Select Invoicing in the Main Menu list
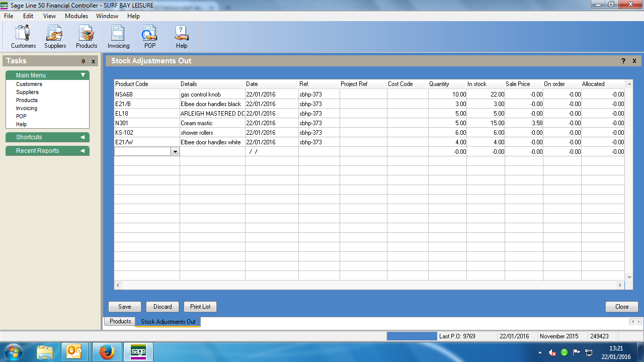644x362 pixels. [27, 108]
